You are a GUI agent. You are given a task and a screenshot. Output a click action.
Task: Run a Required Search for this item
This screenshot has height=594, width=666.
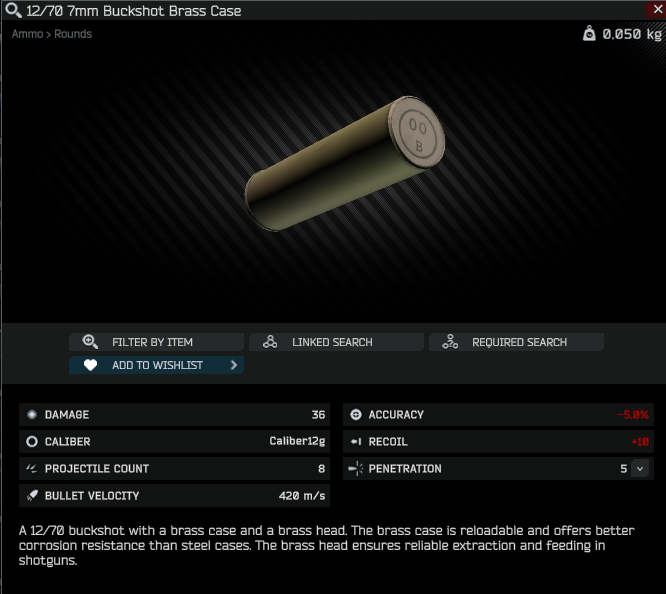[516, 342]
